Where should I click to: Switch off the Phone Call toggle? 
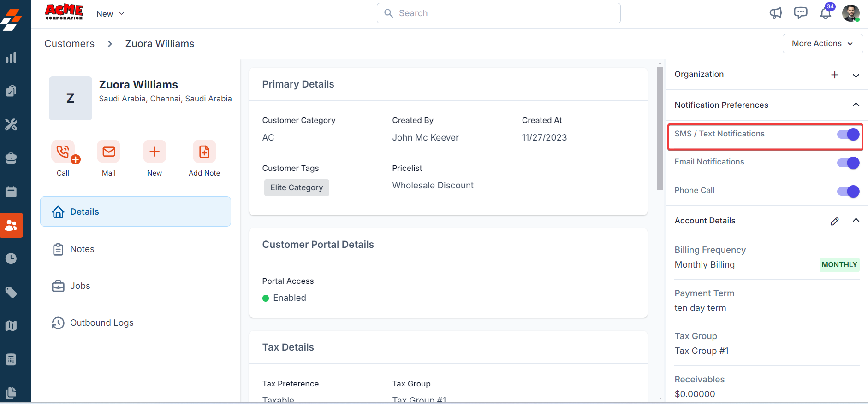[x=848, y=191]
